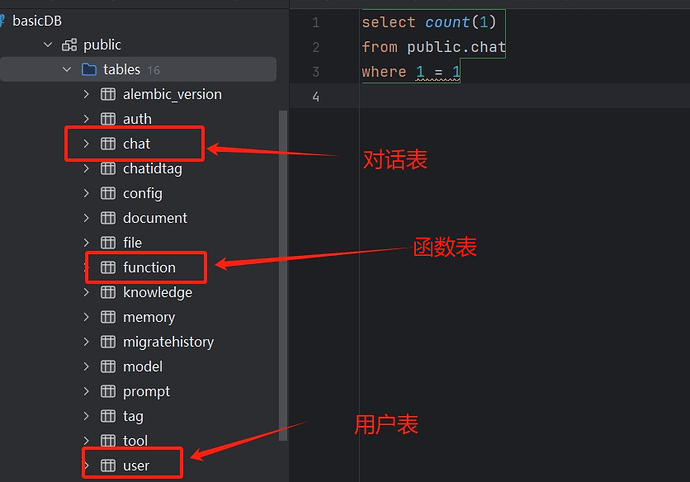Select the user table name
690x482 pixels.
[x=136, y=466]
